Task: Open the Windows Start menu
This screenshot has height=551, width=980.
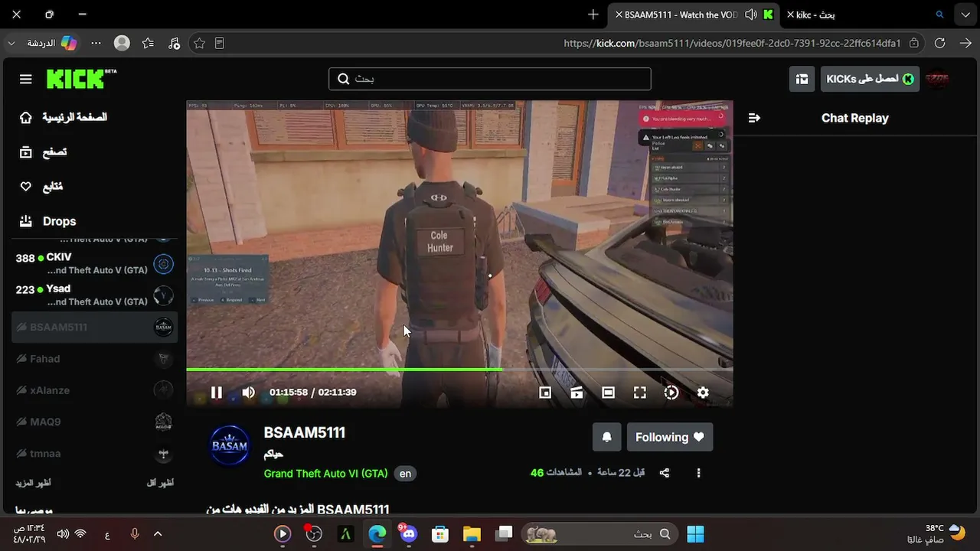Action: [696, 534]
